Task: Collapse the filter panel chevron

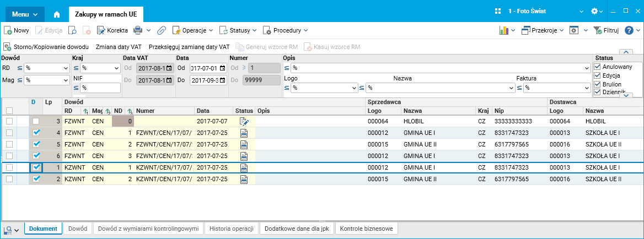Action: 626,52
